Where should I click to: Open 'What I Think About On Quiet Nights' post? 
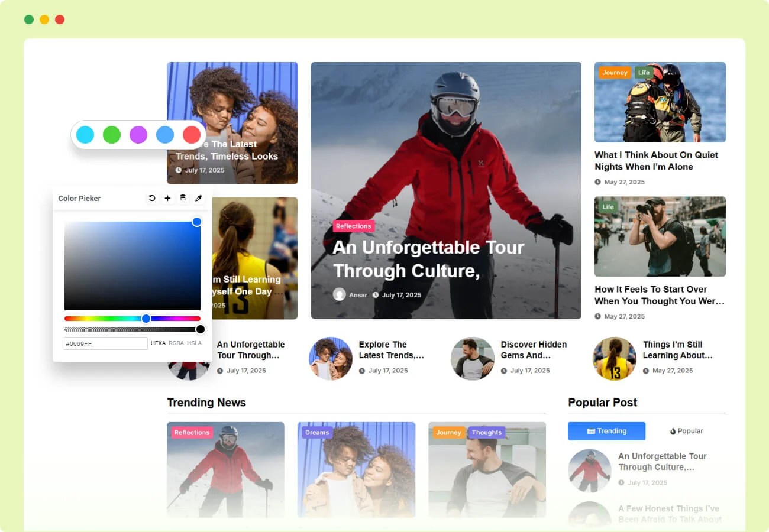656,161
